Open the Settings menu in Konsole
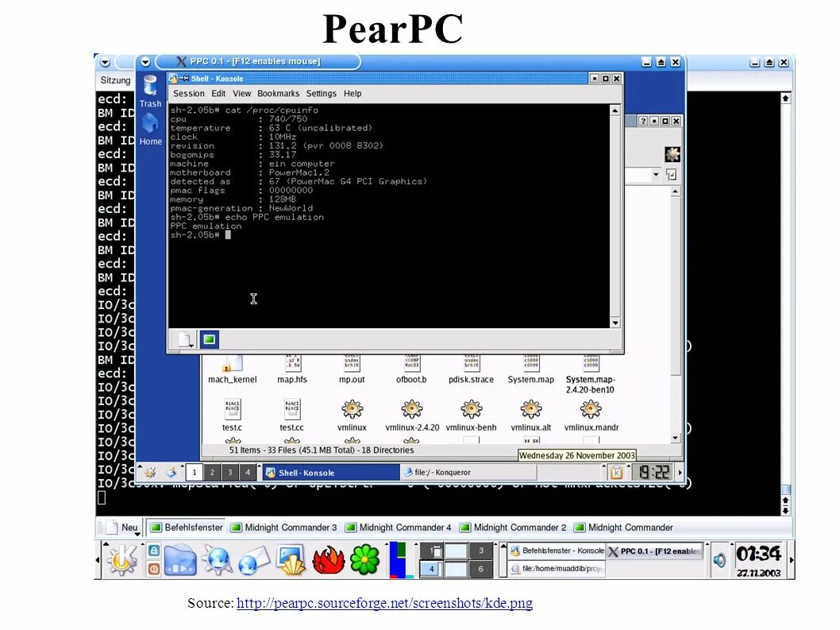840x630 pixels. 321,93
